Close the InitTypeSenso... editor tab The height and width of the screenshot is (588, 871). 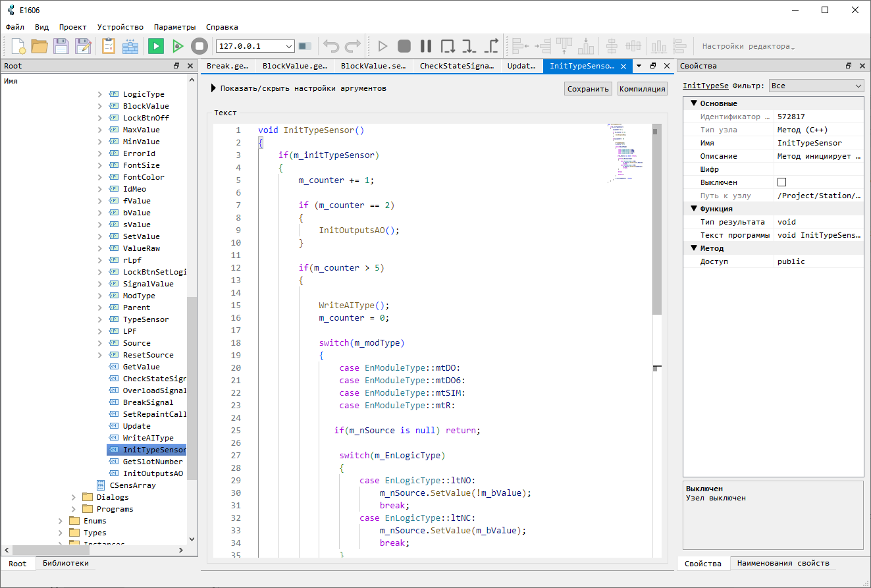pyautogui.click(x=623, y=66)
